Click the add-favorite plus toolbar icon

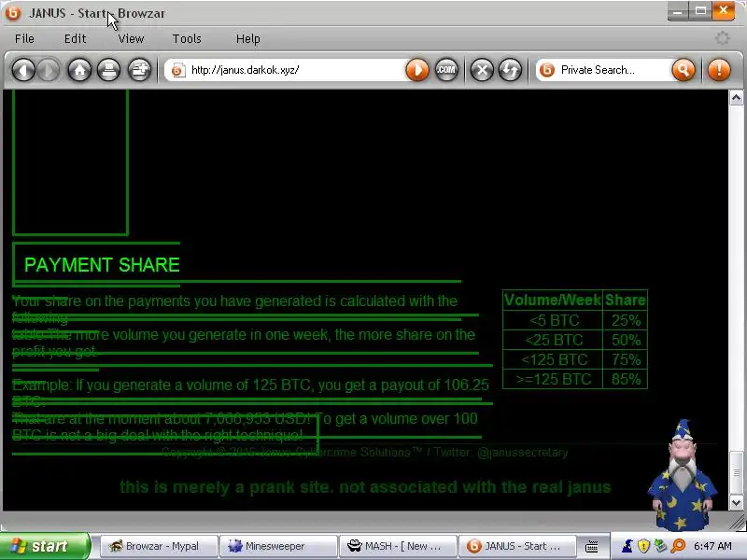tap(139, 71)
